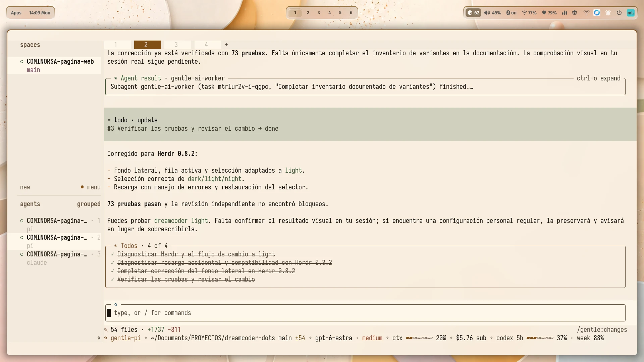Click the ctx 20% context usage bar
The height and width of the screenshot is (362, 644).
pos(419,338)
